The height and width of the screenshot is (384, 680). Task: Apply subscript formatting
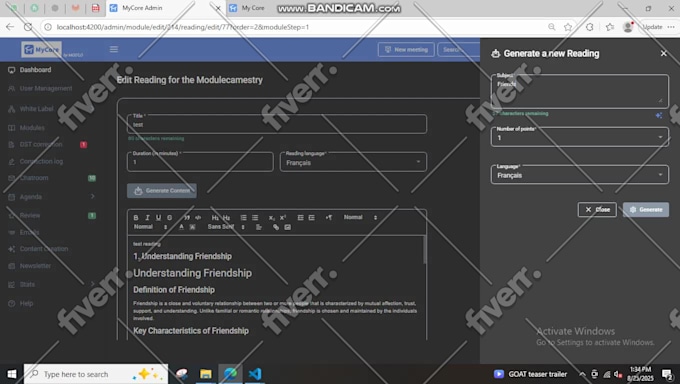[271, 217]
